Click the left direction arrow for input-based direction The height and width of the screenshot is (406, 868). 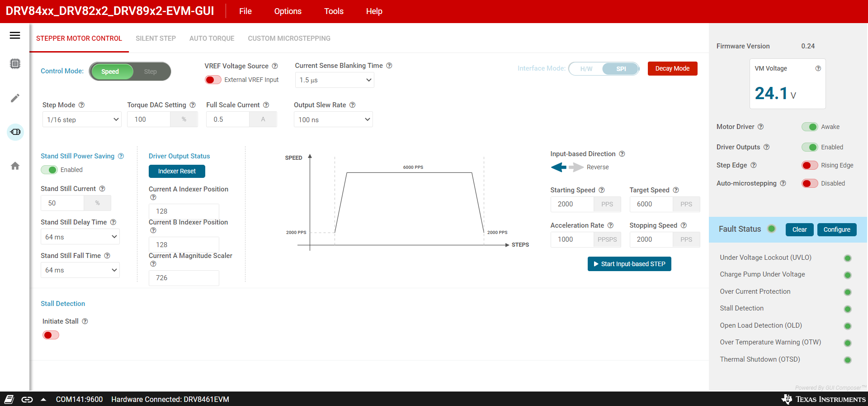pos(558,167)
